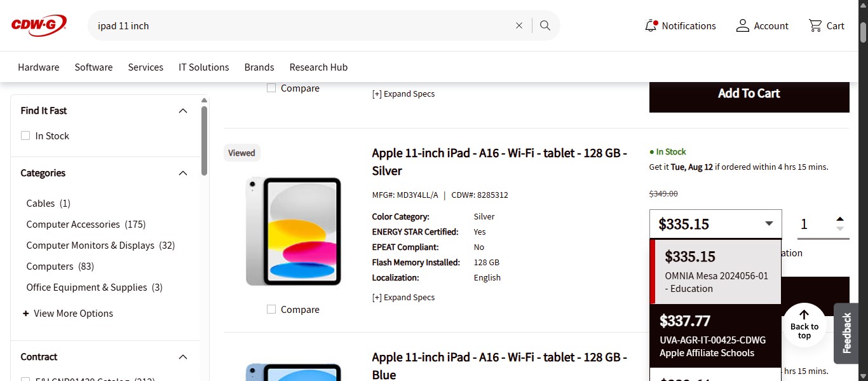Click the Back to top arrow
Screen dimensions: 868x381
click(803, 324)
